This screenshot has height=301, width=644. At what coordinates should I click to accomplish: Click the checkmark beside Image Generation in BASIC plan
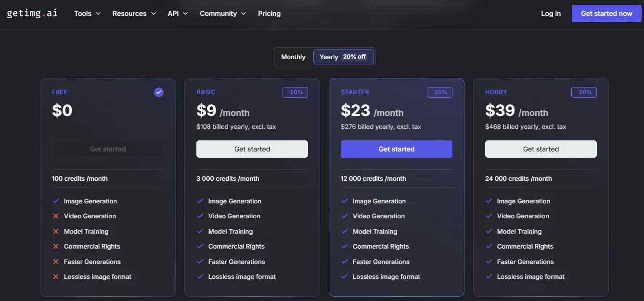[x=199, y=201]
